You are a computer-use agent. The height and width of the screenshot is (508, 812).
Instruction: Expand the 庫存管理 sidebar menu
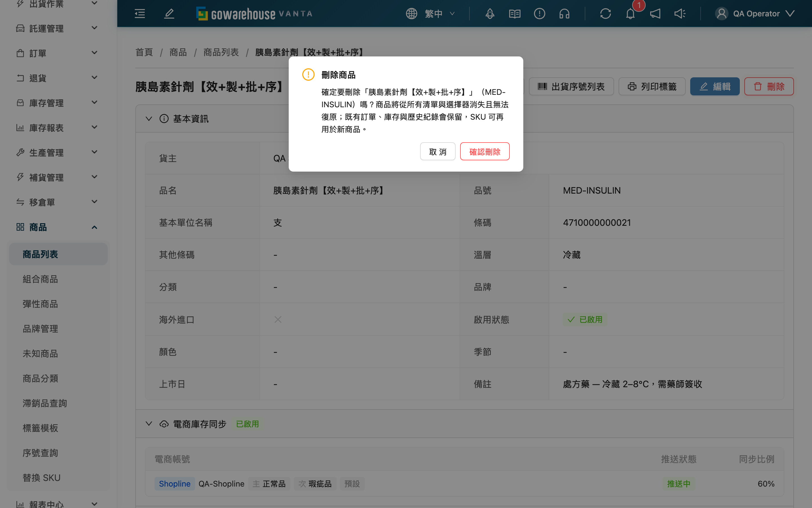[x=58, y=103]
